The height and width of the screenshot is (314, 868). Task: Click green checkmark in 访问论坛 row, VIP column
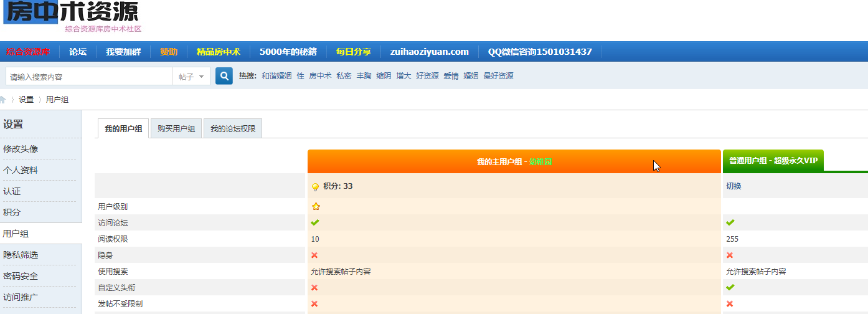(x=730, y=222)
